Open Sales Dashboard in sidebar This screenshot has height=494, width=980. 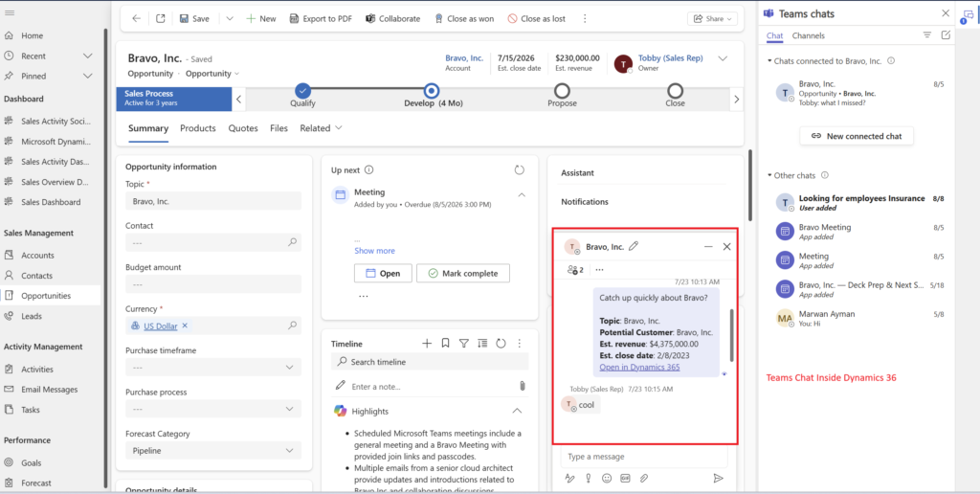coord(51,202)
